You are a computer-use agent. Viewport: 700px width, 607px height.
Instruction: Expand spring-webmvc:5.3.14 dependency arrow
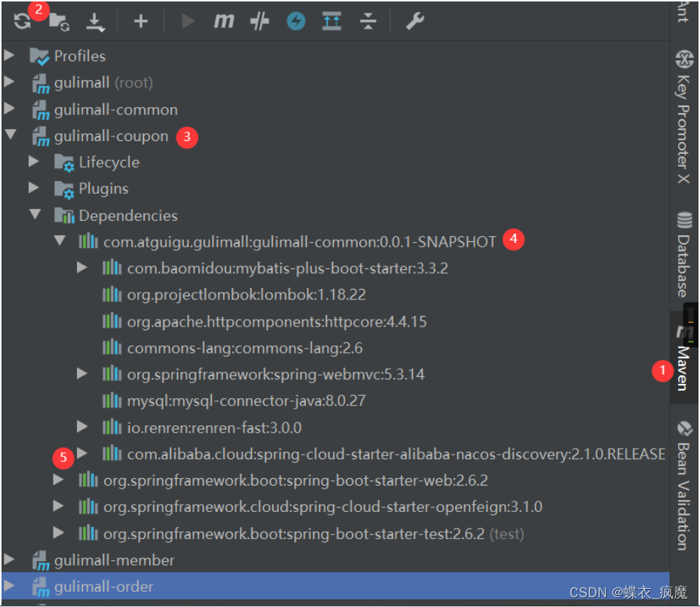[81, 373]
